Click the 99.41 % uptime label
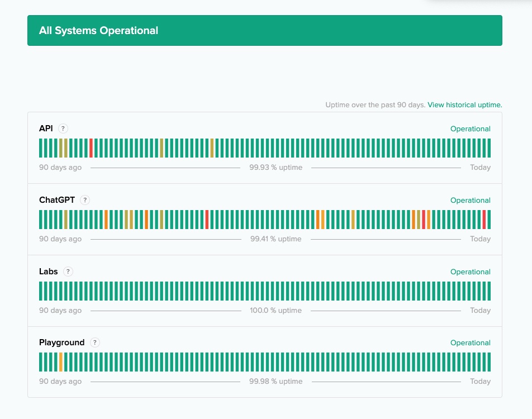This screenshot has height=419, width=532. click(275, 239)
